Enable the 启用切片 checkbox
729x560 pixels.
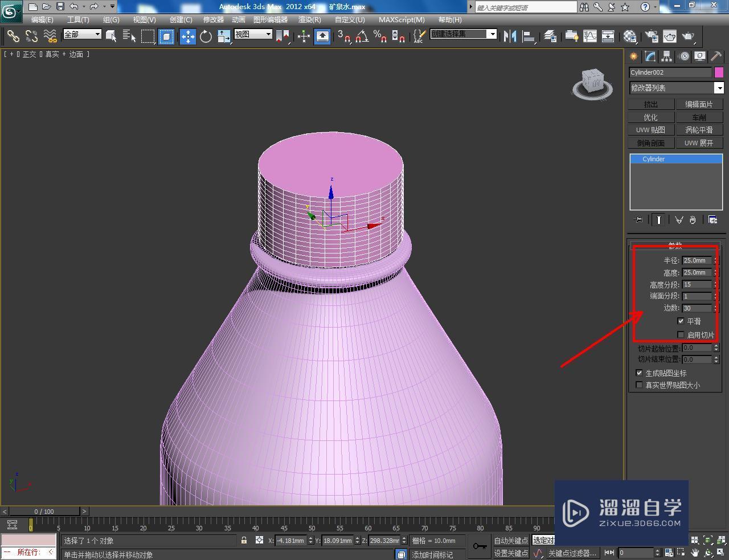[x=681, y=335]
